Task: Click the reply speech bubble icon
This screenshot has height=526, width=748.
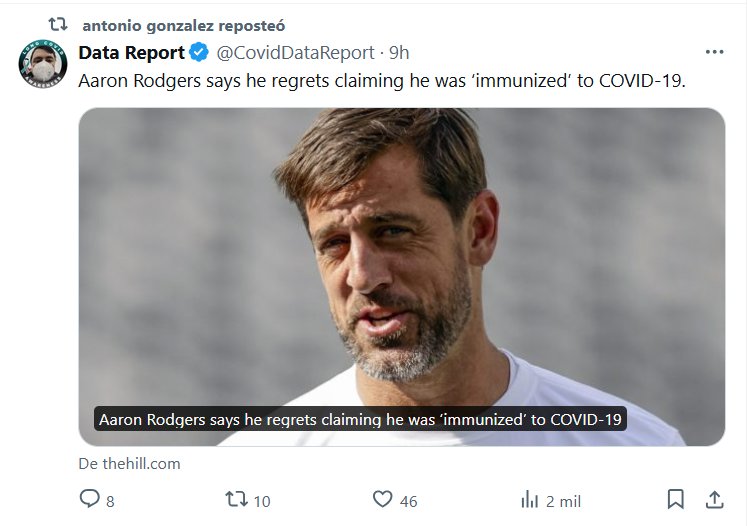Action: [x=90, y=499]
